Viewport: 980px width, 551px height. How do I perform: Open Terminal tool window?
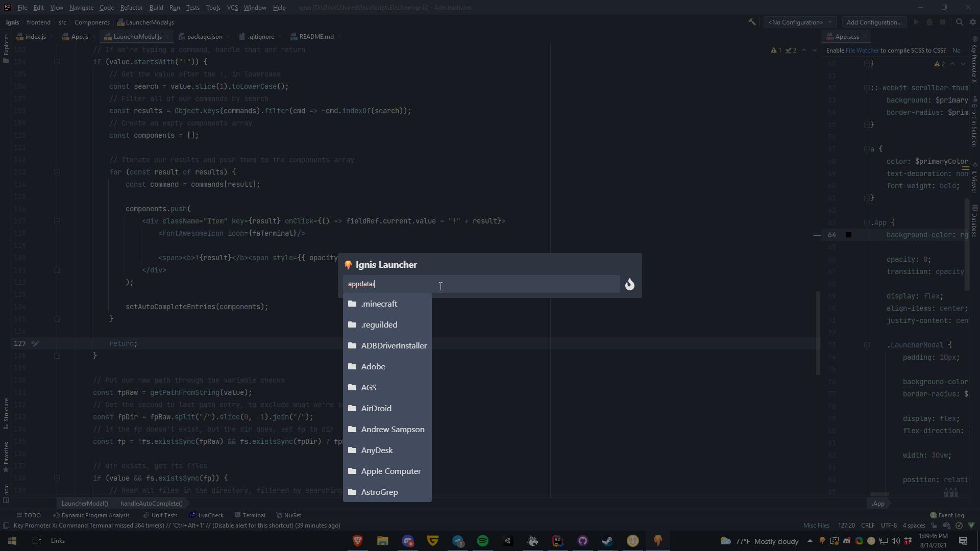pyautogui.click(x=250, y=515)
